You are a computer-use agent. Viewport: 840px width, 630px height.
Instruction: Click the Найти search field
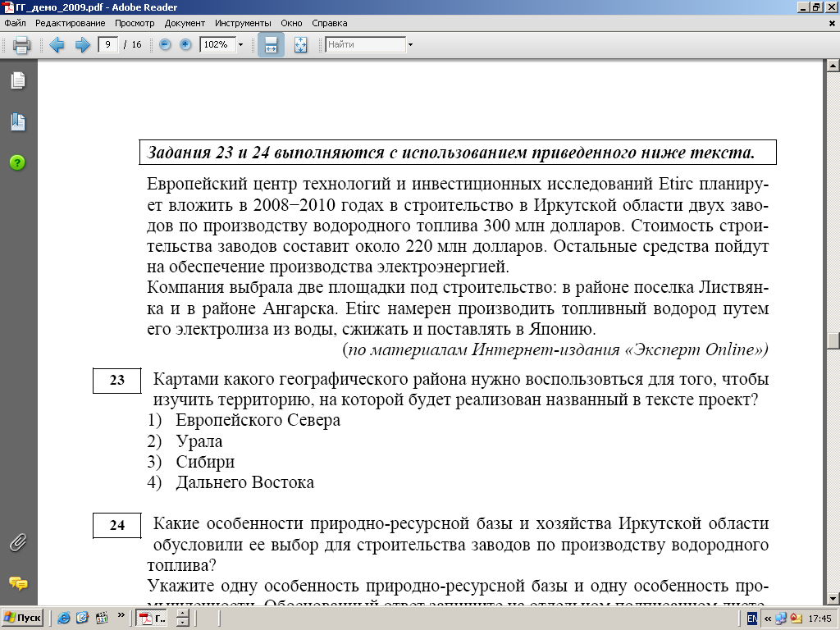click(365, 44)
